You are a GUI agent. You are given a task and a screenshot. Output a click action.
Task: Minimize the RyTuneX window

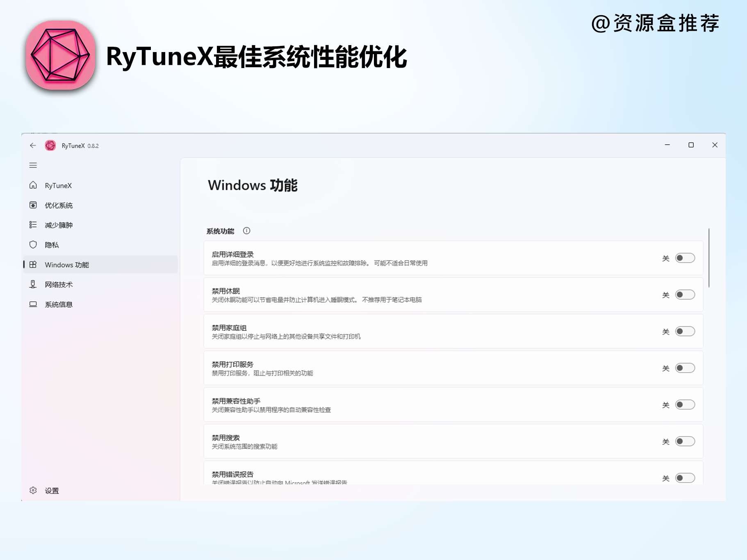667,145
